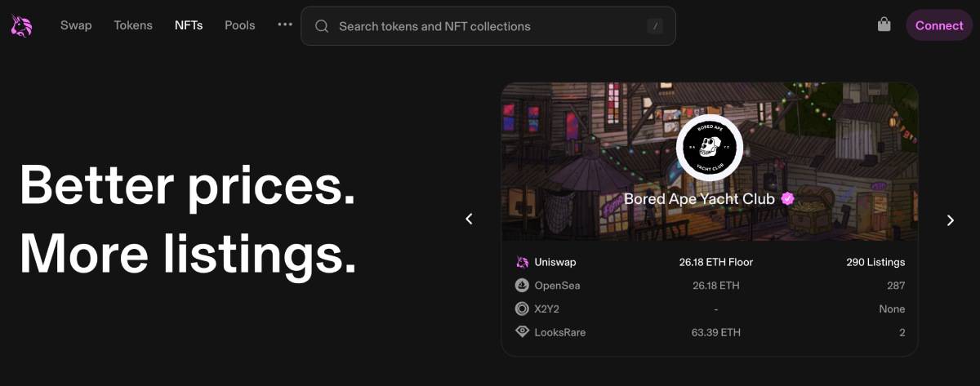Advance to next collection with right arrow
Viewport: 980px width, 386px height.
(950, 220)
